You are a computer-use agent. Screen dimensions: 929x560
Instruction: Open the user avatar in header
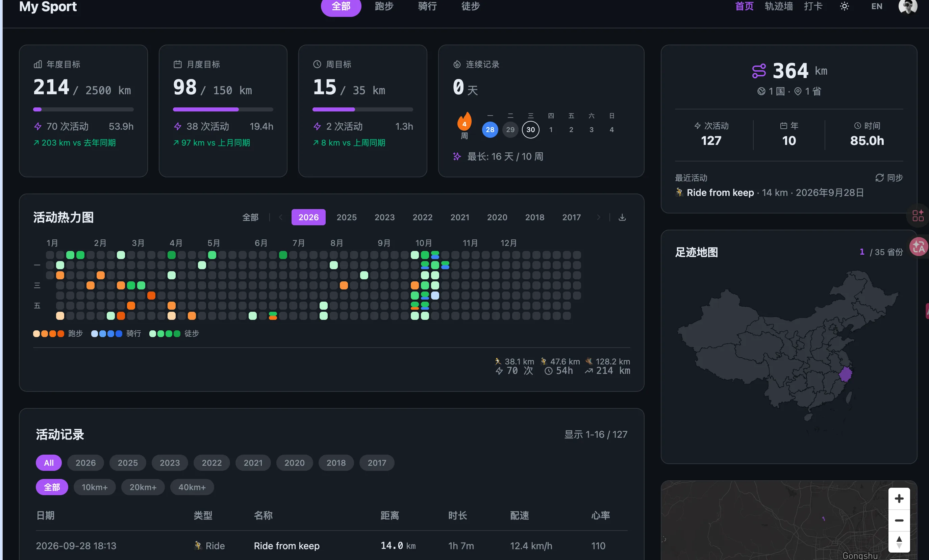(907, 6)
